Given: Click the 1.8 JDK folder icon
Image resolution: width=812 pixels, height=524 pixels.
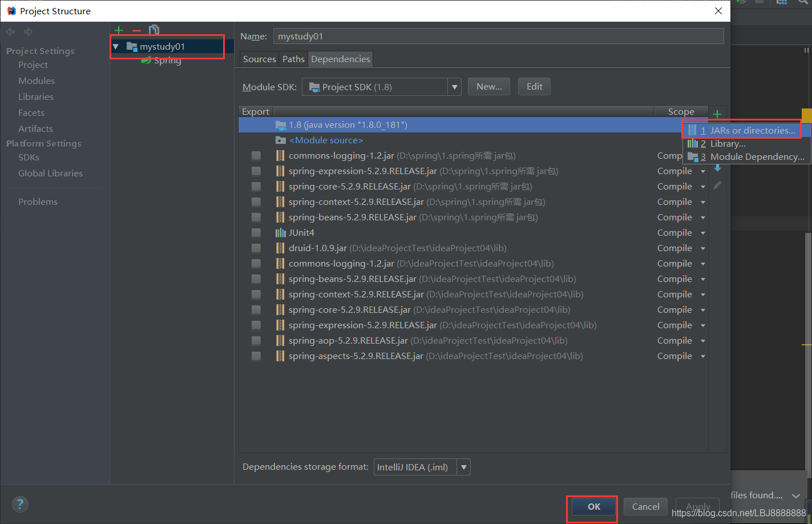Looking at the screenshot, I should 281,125.
